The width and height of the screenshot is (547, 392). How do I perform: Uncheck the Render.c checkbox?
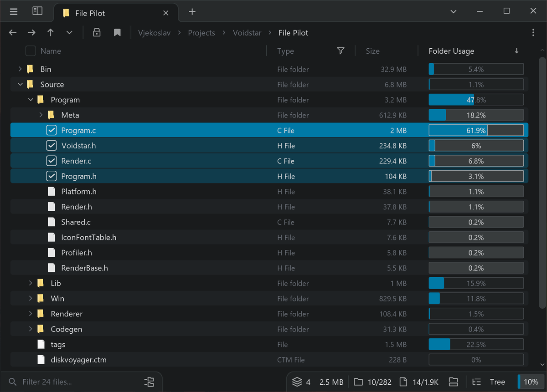click(x=52, y=161)
